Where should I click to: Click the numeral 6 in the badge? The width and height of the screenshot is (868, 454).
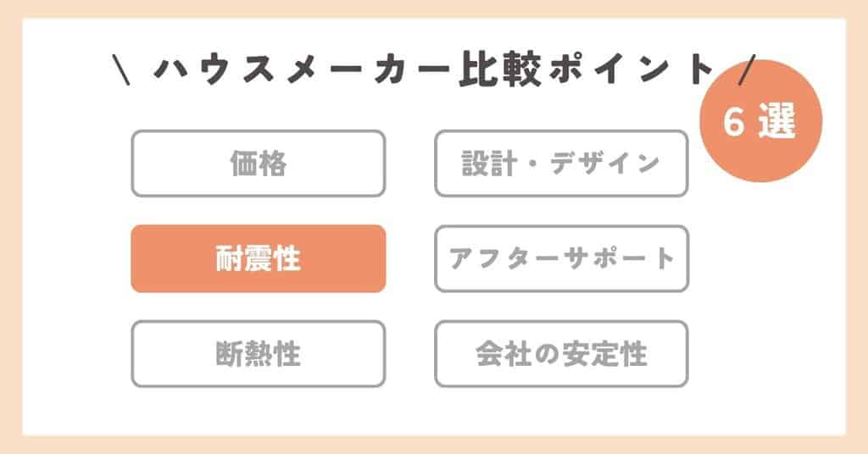coord(733,124)
